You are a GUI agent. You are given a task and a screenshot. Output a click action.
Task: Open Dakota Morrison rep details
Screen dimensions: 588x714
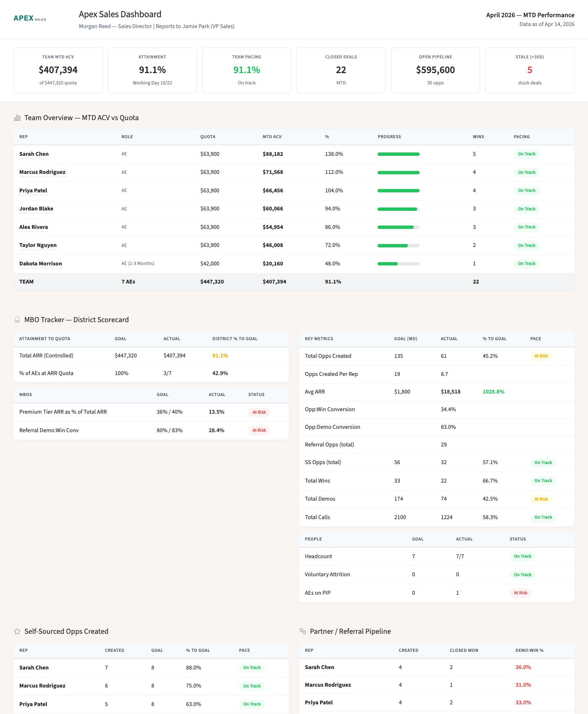(41, 264)
